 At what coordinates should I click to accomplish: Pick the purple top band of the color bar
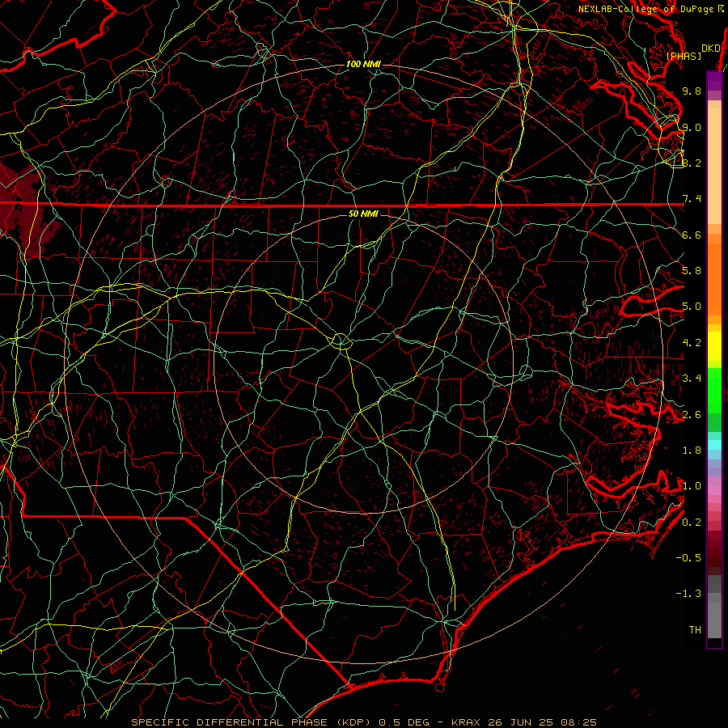(714, 82)
